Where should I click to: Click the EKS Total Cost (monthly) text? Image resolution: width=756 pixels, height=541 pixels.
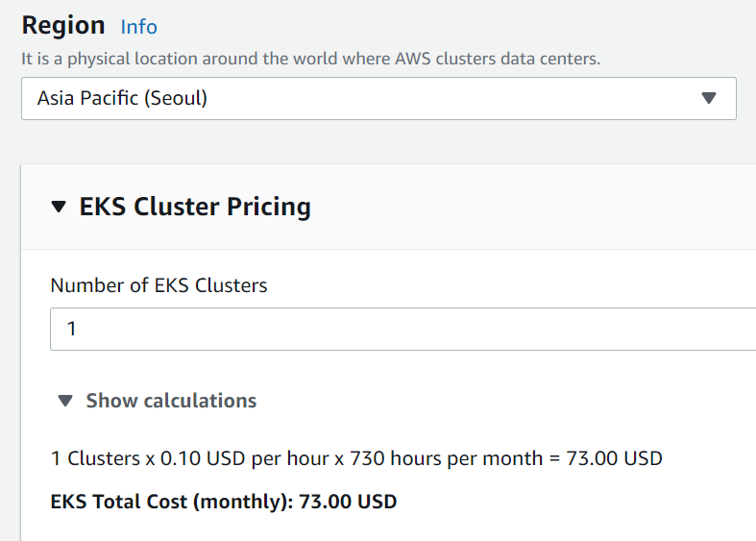[x=173, y=501]
